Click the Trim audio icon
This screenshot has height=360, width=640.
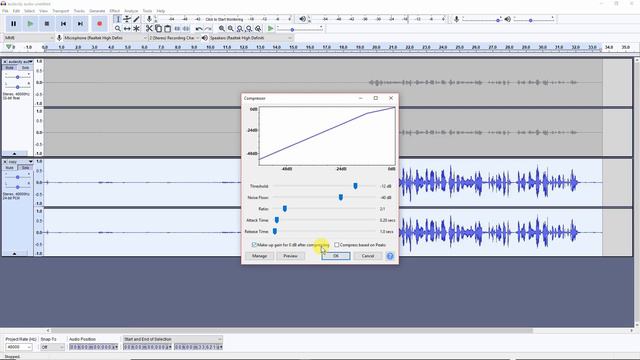[177, 29]
